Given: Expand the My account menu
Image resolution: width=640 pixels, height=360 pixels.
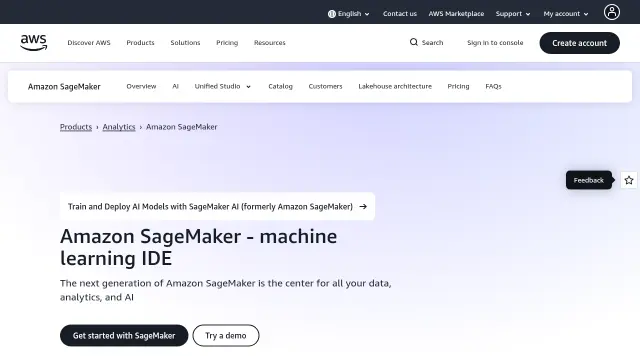Looking at the screenshot, I should (x=566, y=14).
